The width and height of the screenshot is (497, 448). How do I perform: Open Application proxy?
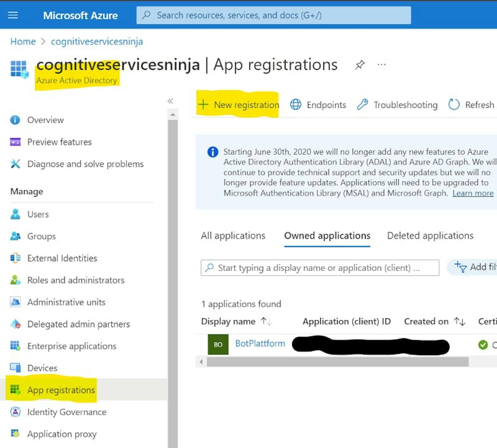tap(62, 434)
